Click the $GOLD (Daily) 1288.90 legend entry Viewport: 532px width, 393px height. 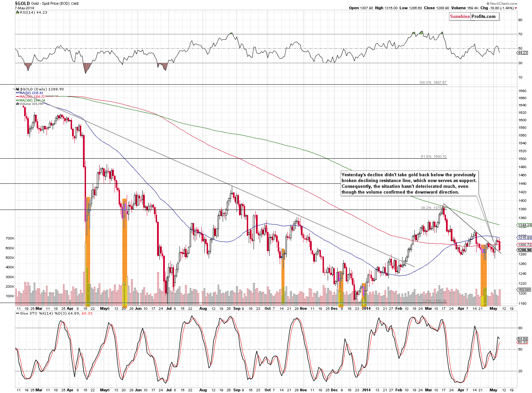pyautogui.click(x=42, y=89)
